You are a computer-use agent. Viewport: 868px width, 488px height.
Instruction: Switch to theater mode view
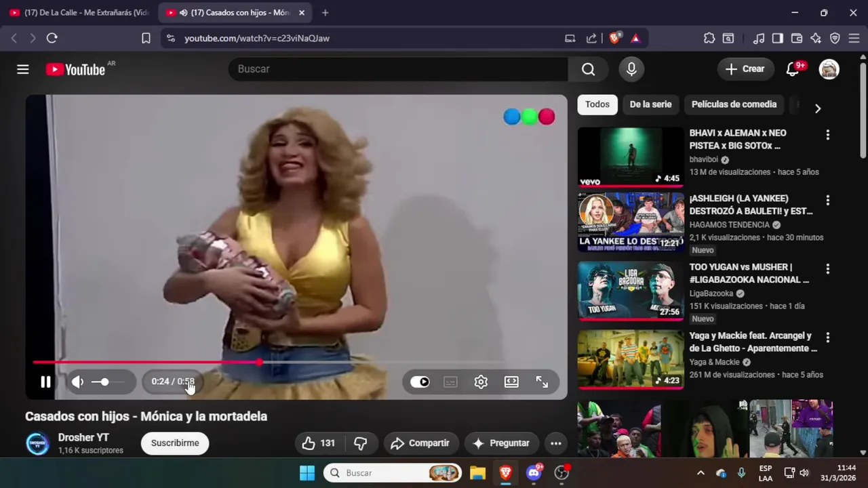pos(511,382)
